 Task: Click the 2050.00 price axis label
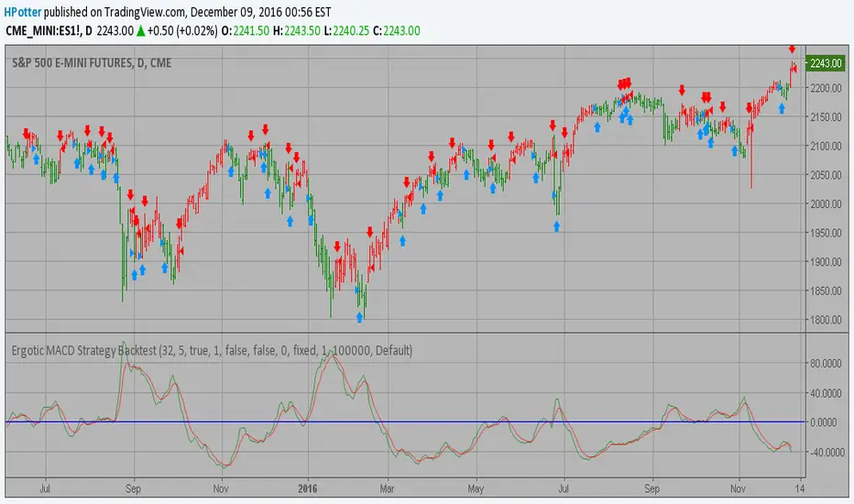[826, 175]
